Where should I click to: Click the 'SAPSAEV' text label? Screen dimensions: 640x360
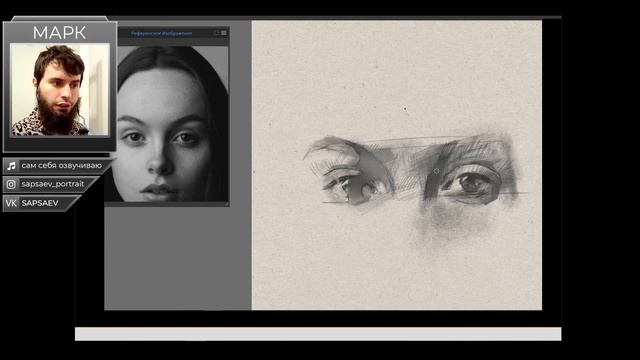(40, 203)
